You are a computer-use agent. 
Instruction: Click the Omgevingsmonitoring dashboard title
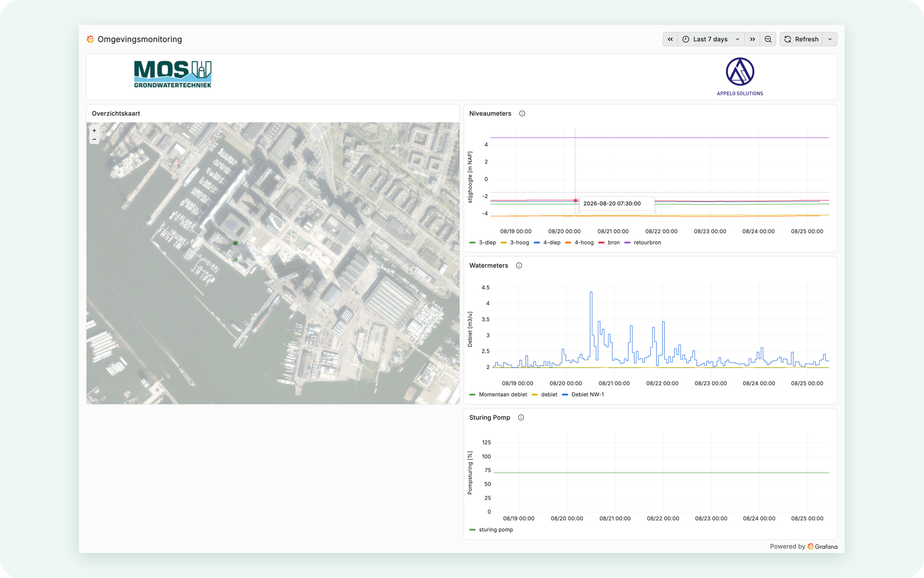click(140, 39)
